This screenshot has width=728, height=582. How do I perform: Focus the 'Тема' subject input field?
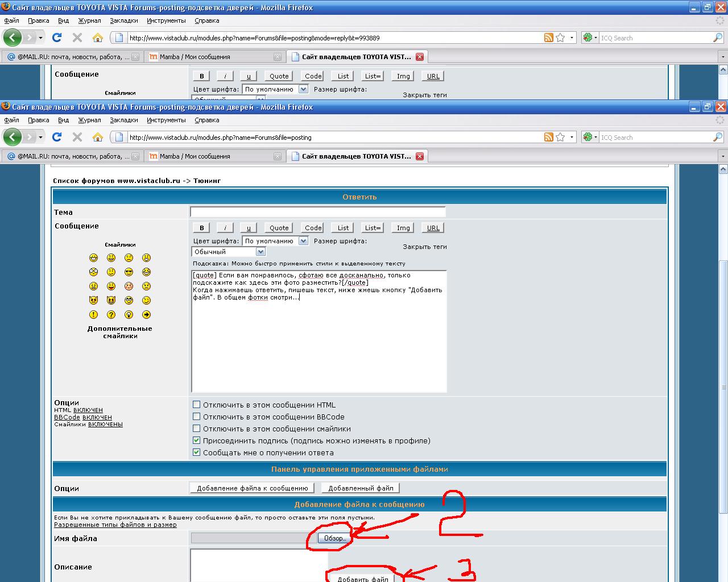(x=317, y=212)
